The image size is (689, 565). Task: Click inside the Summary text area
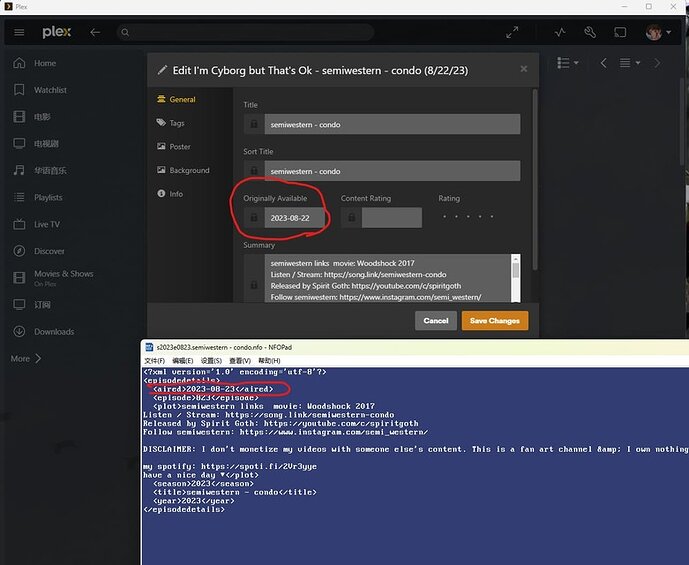coord(388,279)
